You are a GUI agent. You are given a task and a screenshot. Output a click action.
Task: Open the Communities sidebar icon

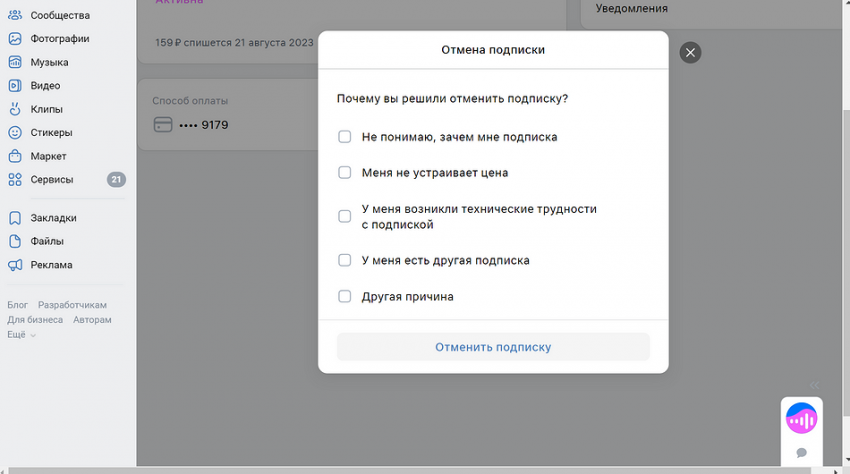(x=15, y=15)
